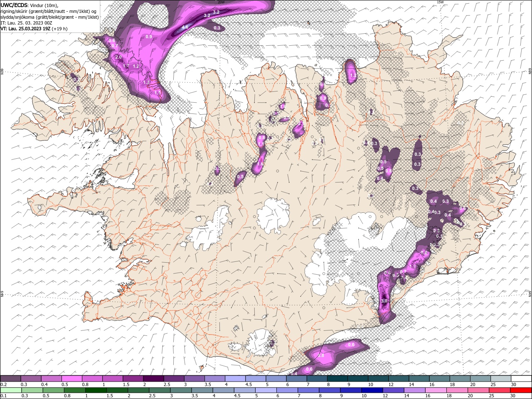Click the medium blue 8 rain-scale swatch
The image size is (532, 399).
click(329, 390)
